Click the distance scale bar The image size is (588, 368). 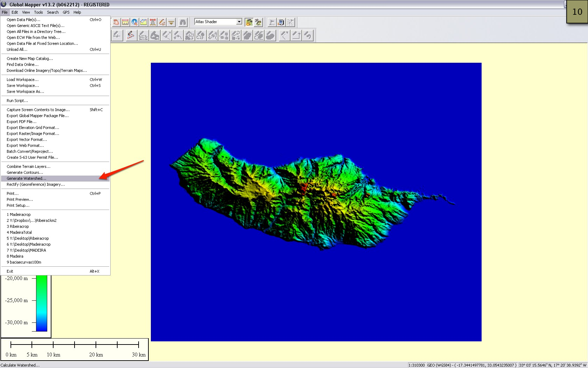[75, 349]
